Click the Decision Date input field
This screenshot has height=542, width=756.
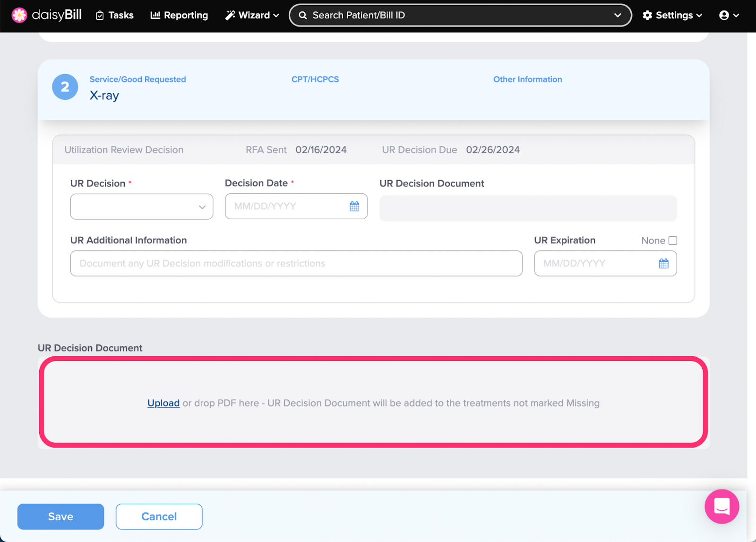(x=296, y=206)
